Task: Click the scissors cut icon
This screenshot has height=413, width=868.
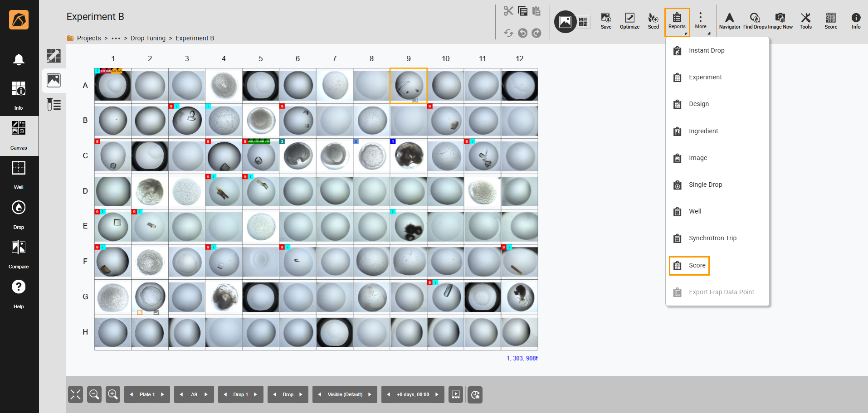Action: (508, 11)
